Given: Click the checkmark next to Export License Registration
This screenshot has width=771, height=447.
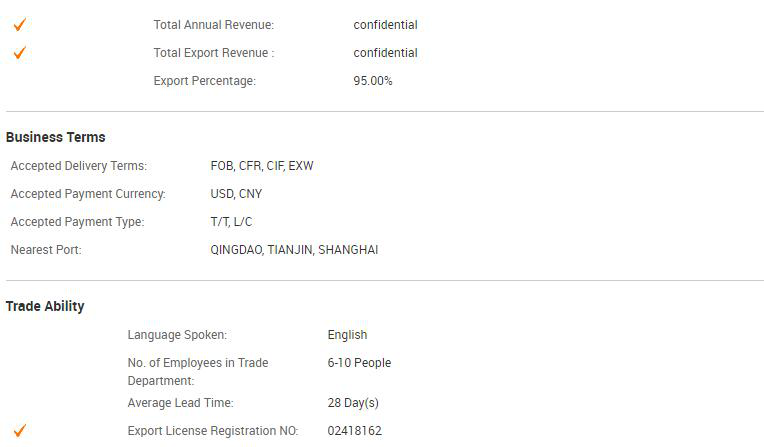Looking at the screenshot, I should (x=20, y=431).
